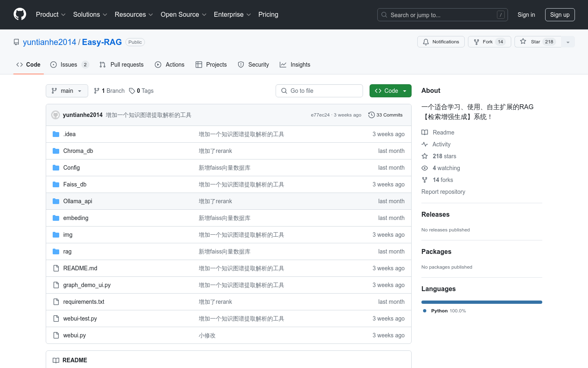Click the pulse icon next to Activity
The image size is (588, 368).
click(425, 144)
